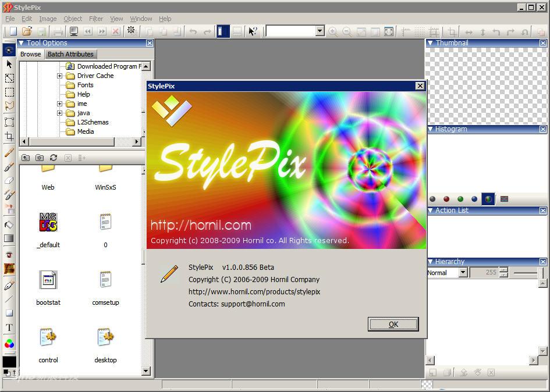550x392 pixels.
Task: Select the blue channel histogram button
Action: click(x=474, y=199)
